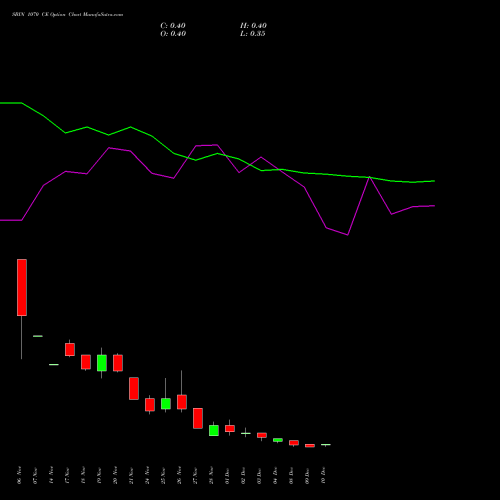Select the '07 Nov' date axis label
This screenshot has width=500, height=500.
tap(35, 475)
